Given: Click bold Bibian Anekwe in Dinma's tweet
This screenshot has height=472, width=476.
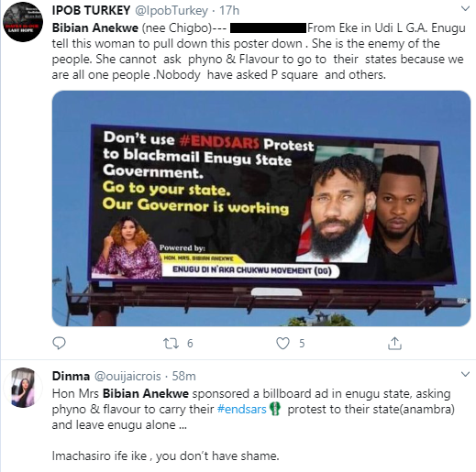Looking at the screenshot, I should pyautogui.click(x=146, y=393).
